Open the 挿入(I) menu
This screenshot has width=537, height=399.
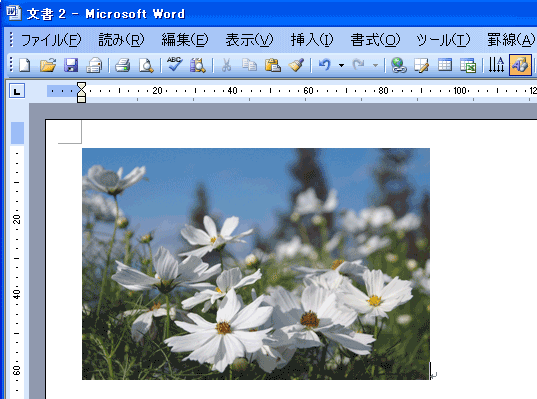point(312,40)
